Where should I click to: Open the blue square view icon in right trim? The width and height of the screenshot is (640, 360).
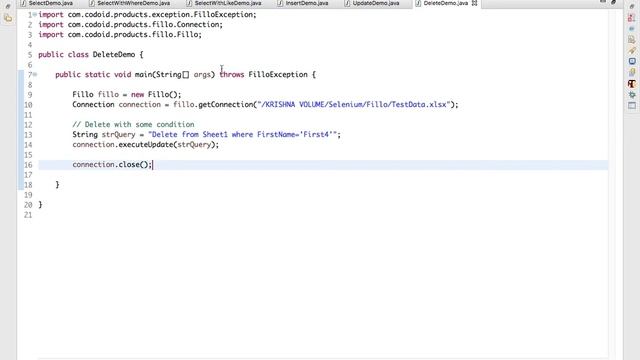coord(632,61)
